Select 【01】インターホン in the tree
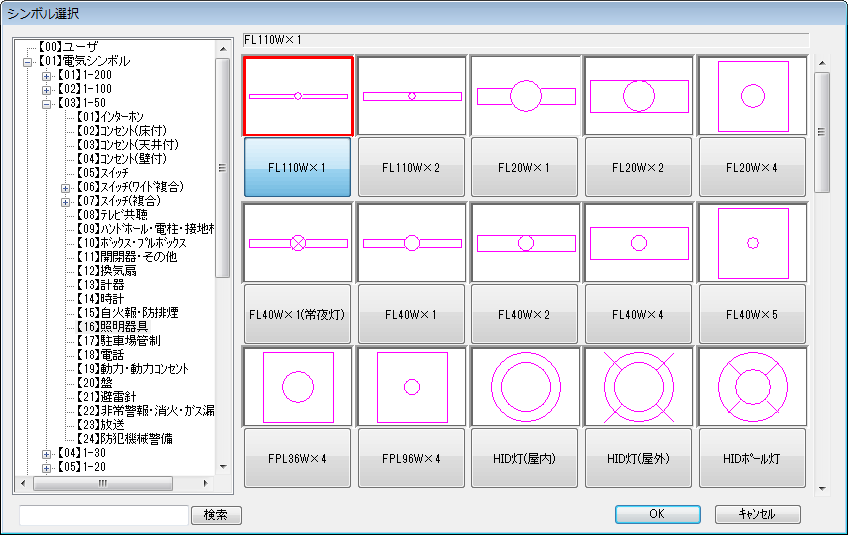Viewport: 848px width, 535px height. pyautogui.click(x=110, y=117)
